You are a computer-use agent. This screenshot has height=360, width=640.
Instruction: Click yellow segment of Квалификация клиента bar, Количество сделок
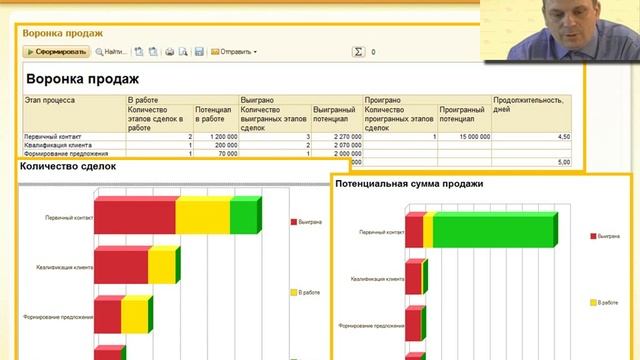click(162, 267)
